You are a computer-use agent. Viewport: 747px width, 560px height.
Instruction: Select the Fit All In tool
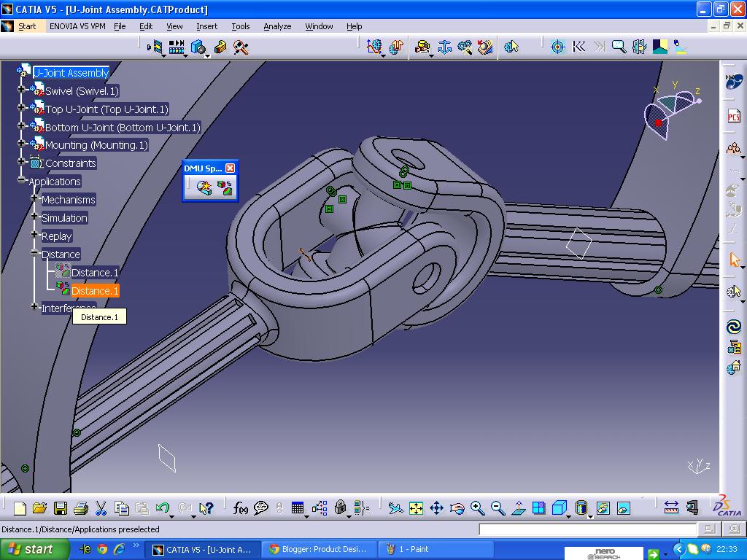pyautogui.click(x=417, y=508)
